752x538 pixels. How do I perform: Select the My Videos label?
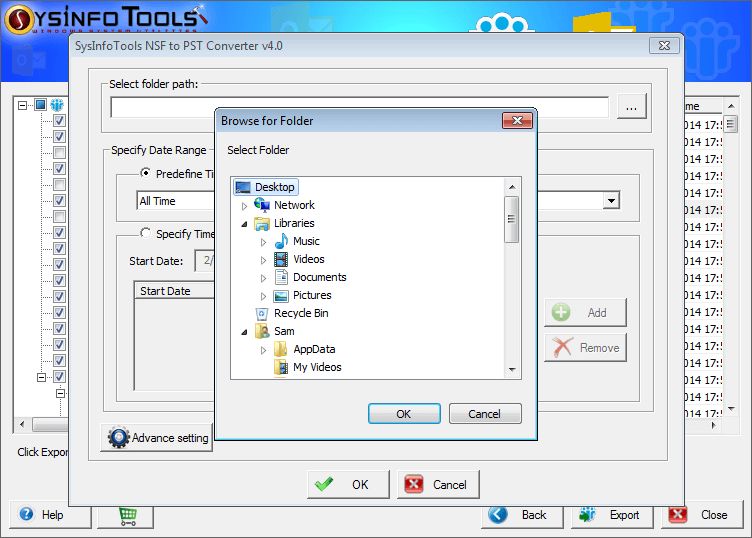click(317, 367)
